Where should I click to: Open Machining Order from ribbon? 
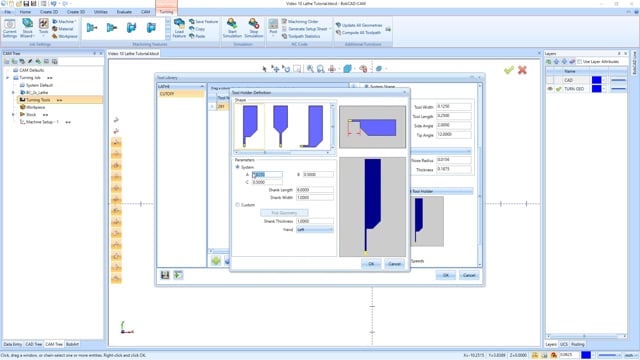click(300, 21)
